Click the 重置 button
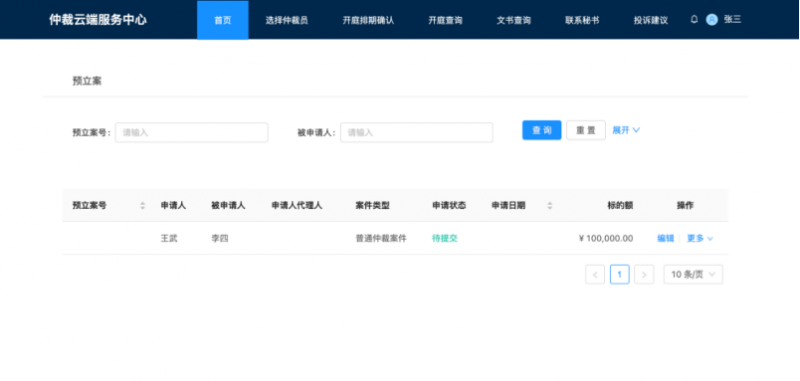 (586, 130)
